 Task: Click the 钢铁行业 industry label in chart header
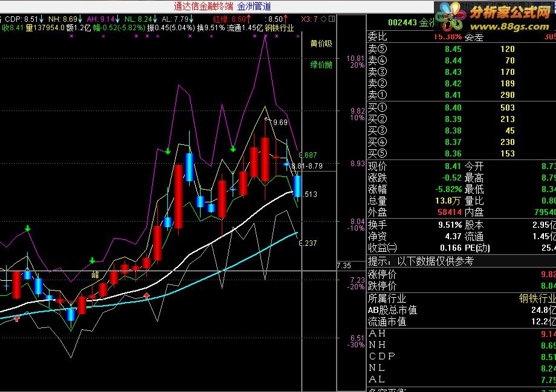(279, 28)
